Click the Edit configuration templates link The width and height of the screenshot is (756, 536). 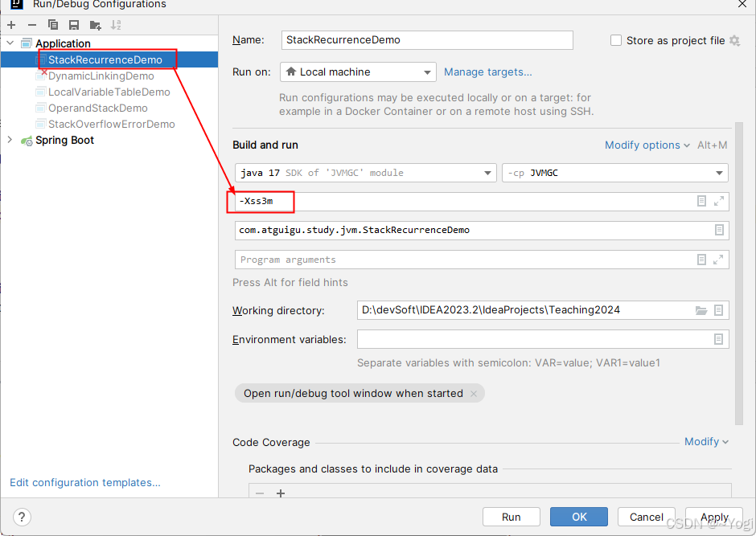(x=84, y=483)
